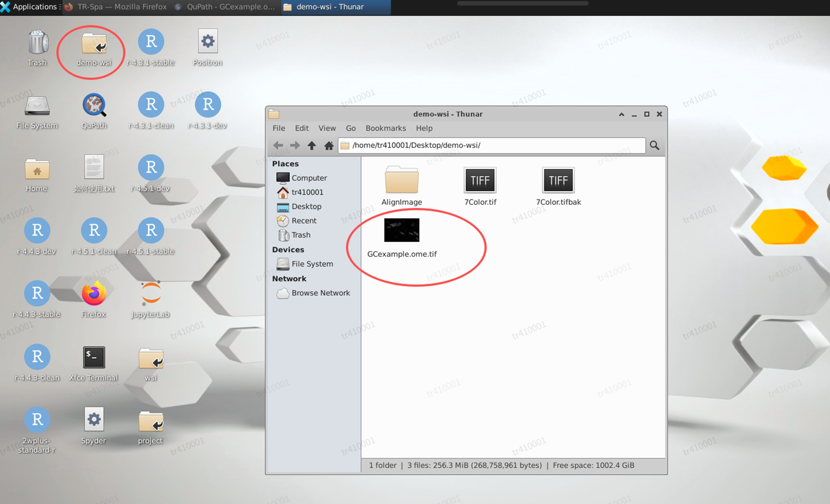This screenshot has height=504, width=830.
Task: Select Desktop in Places sidebar
Action: tap(306, 206)
